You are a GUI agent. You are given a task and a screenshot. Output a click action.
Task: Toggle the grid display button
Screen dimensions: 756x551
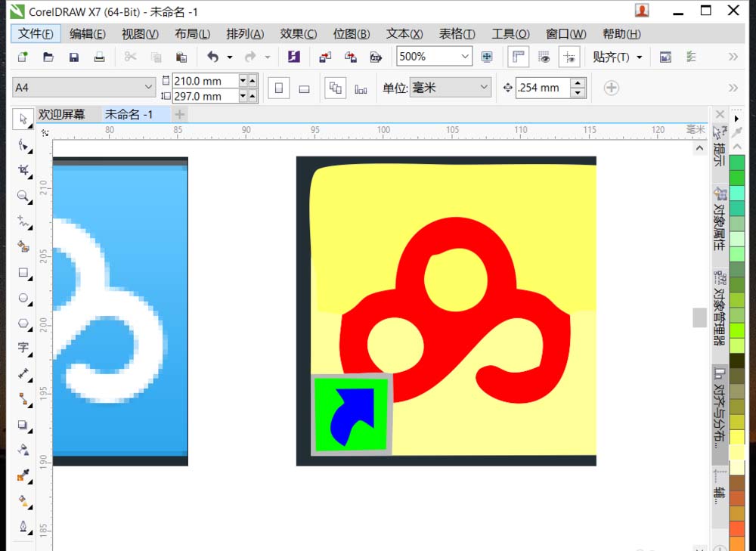tap(544, 57)
